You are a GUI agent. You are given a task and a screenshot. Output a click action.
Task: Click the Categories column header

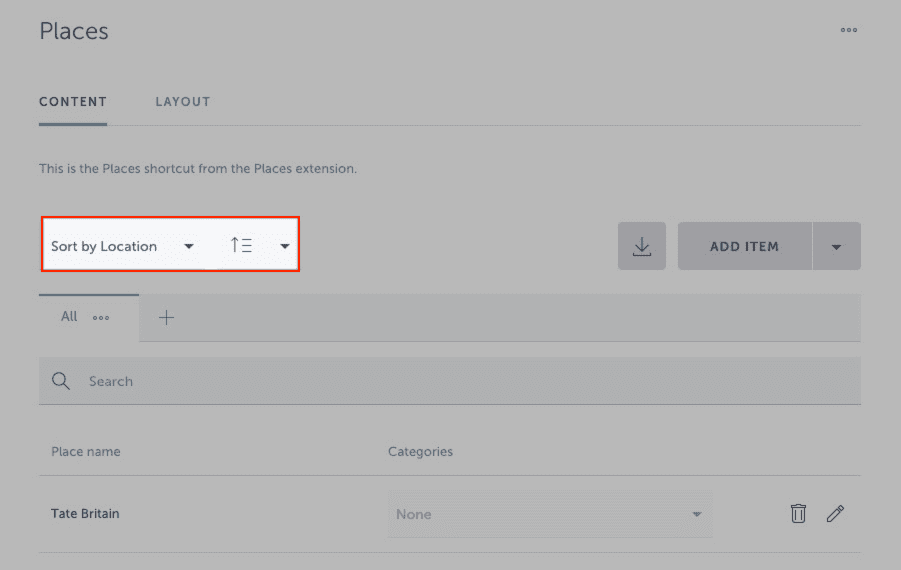pos(420,452)
